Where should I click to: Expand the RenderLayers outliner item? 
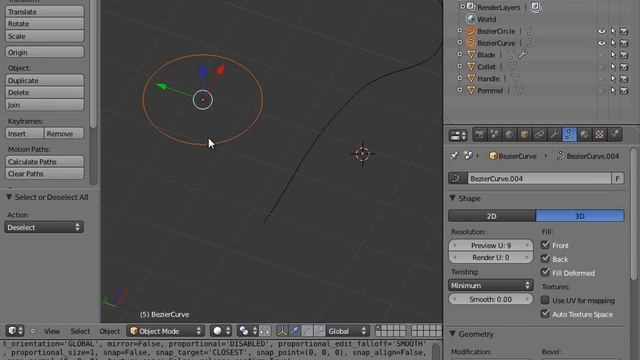coord(462,7)
